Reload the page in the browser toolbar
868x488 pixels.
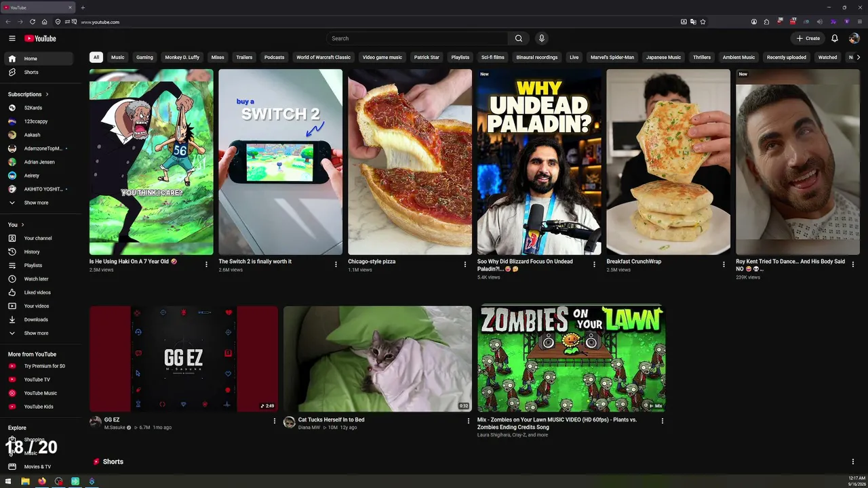click(32, 22)
